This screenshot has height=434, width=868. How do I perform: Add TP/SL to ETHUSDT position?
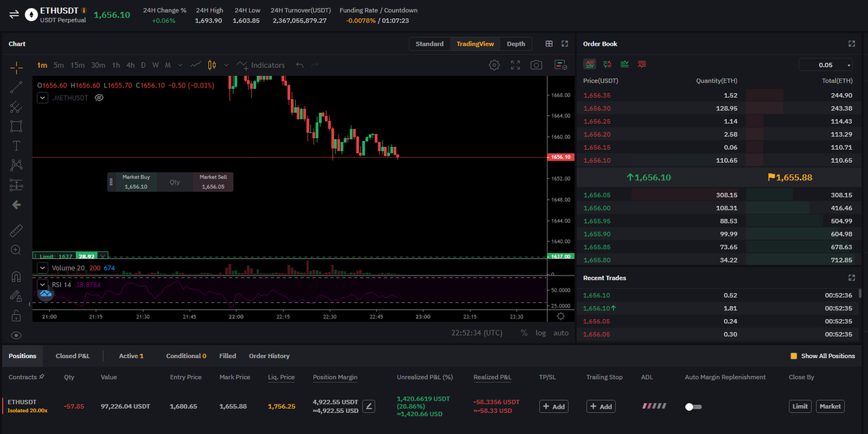pyautogui.click(x=553, y=407)
